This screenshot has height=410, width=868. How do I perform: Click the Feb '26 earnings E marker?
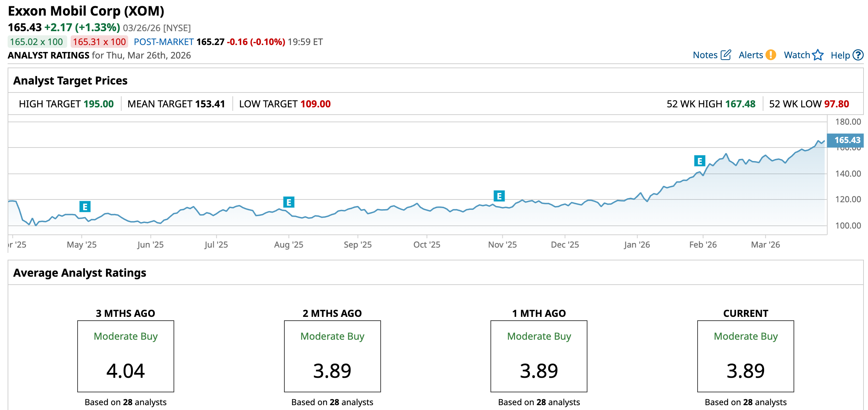(700, 161)
